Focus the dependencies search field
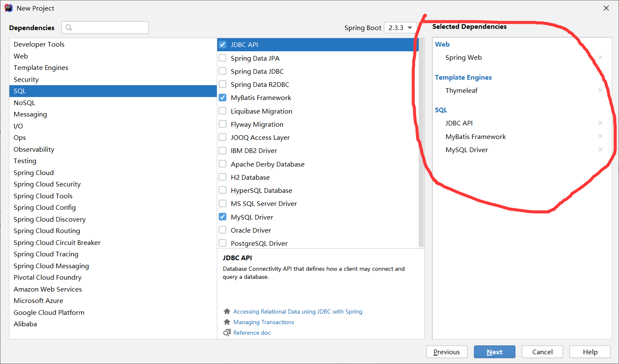Screen dimensions: 619x364 point(105,28)
